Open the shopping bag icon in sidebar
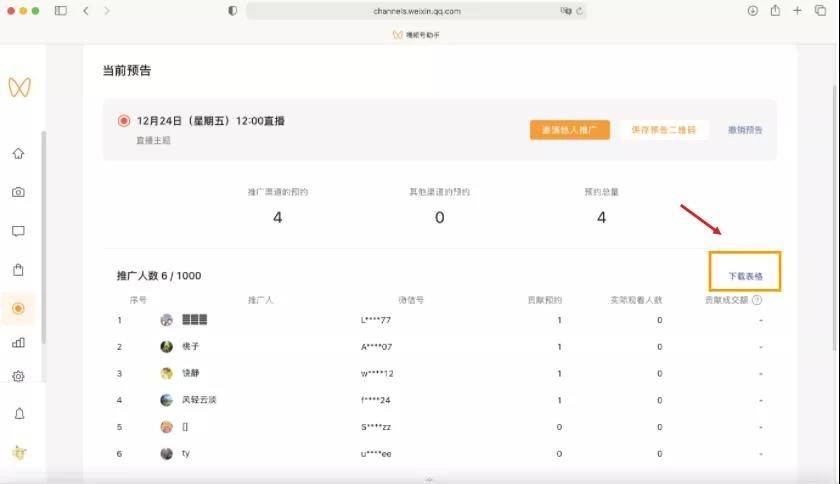Screen dimensions: 840x484 tap(18, 270)
